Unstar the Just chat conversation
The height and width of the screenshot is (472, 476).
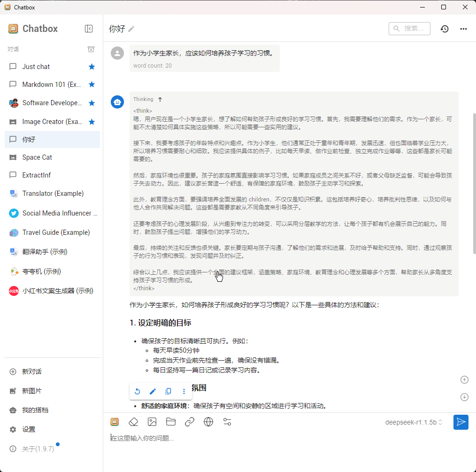coord(92,67)
